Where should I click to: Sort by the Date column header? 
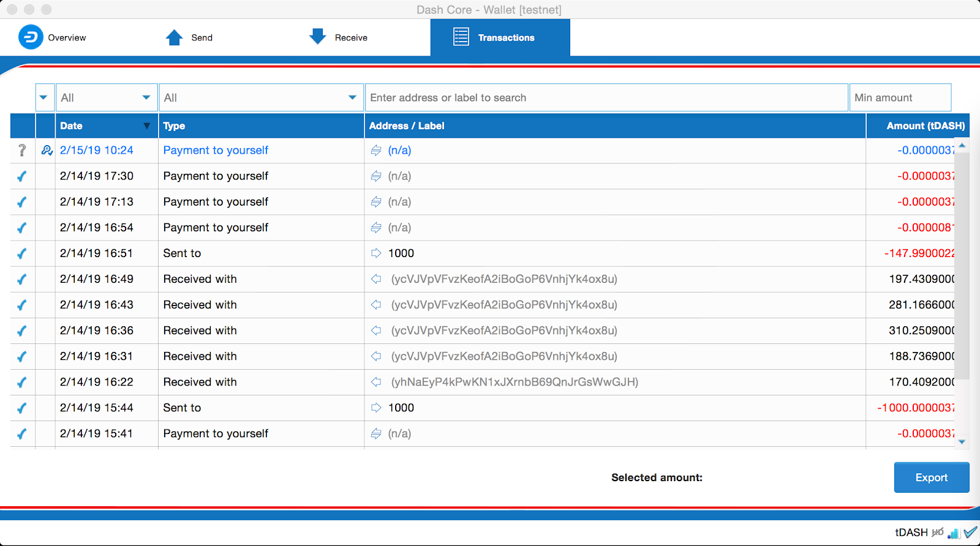[x=107, y=125]
